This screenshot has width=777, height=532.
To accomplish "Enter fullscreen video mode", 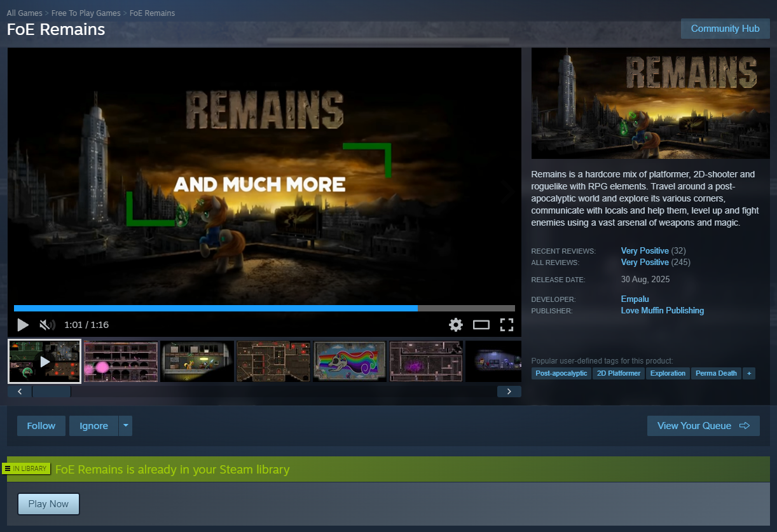I will (507, 325).
